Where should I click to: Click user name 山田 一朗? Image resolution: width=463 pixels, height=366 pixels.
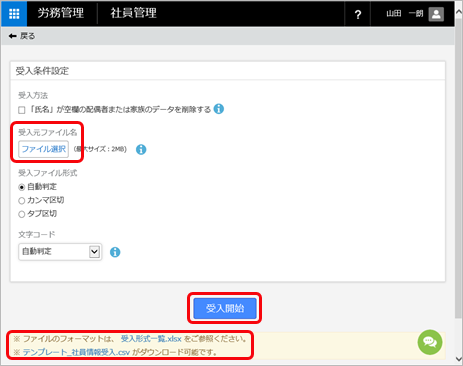(x=404, y=14)
